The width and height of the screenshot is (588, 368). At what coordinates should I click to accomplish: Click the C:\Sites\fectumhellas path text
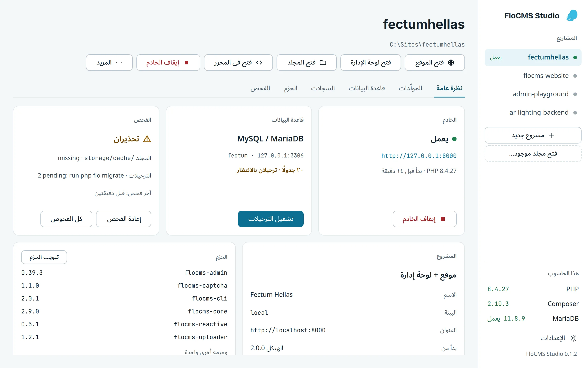click(x=427, y=45)
